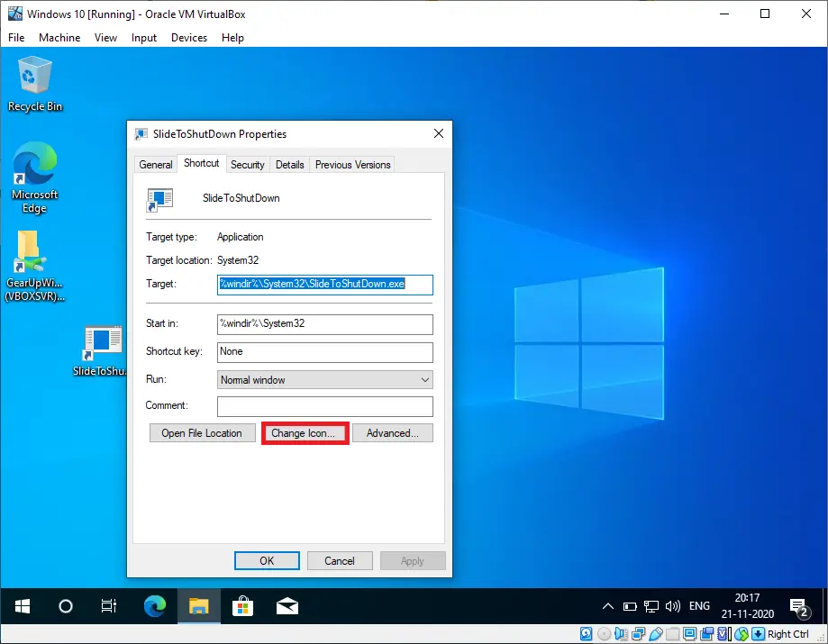Image resolution: width=828 pixels, height=644 pixels.
Task: Switch to the Previous Versions tab
Action: 353,165
